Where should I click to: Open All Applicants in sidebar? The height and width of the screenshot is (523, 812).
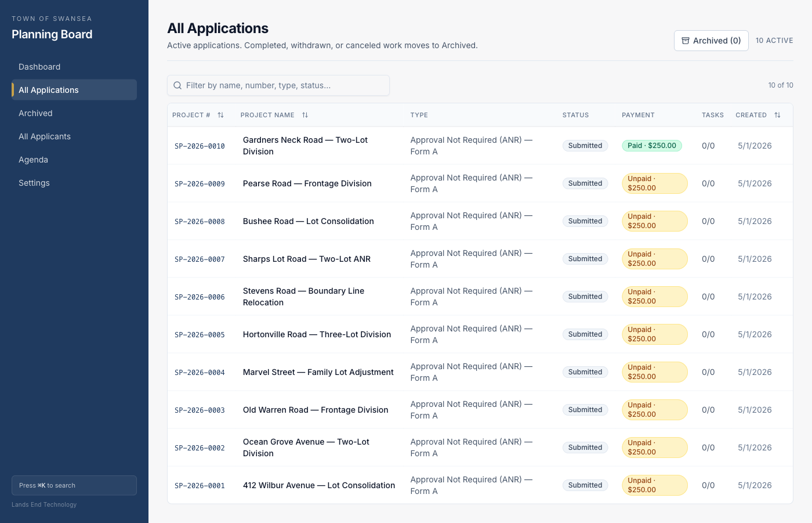coord(74,136)
